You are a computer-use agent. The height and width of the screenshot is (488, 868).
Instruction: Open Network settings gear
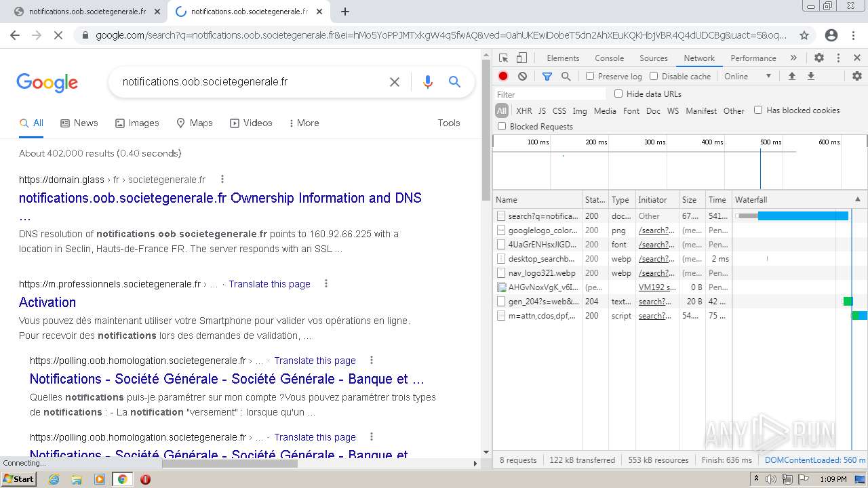pos(857,77)
